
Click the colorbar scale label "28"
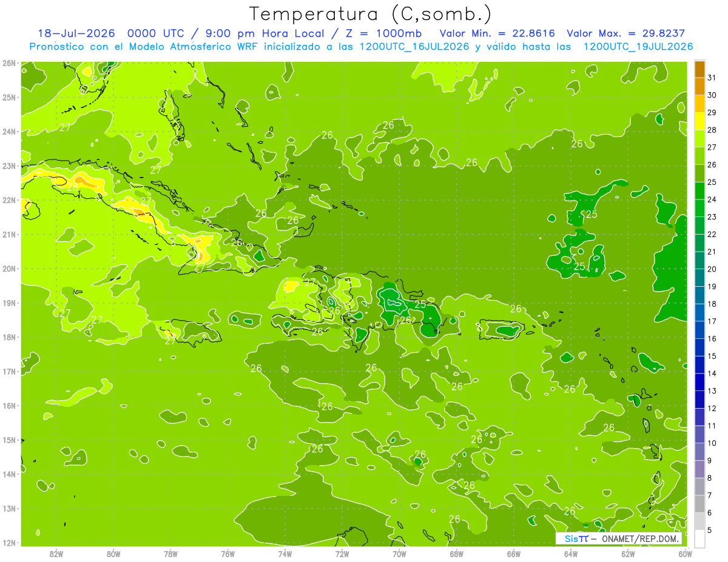click(712, 130)
